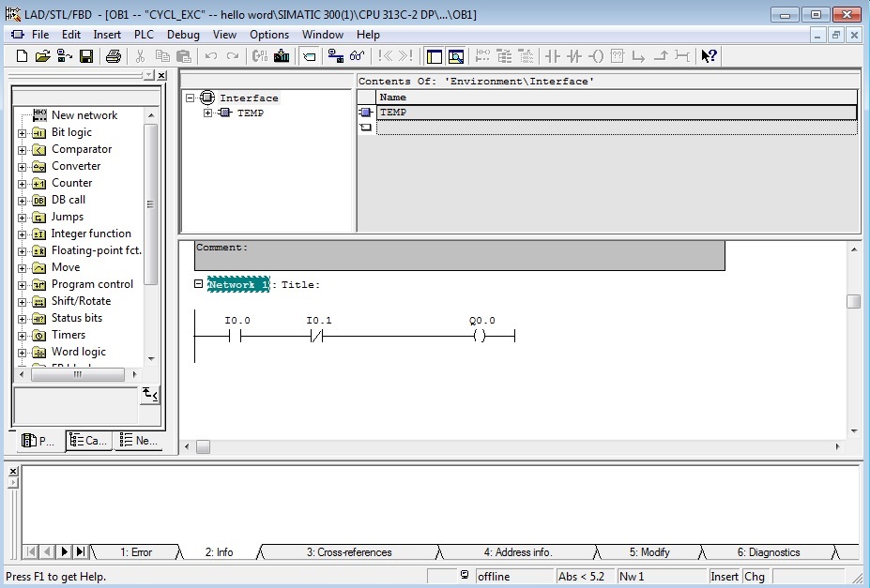Click the Download to PLC icon
The width and height of the screenshot is (870, 588).
pyautogui.click(x=282, y=56)
